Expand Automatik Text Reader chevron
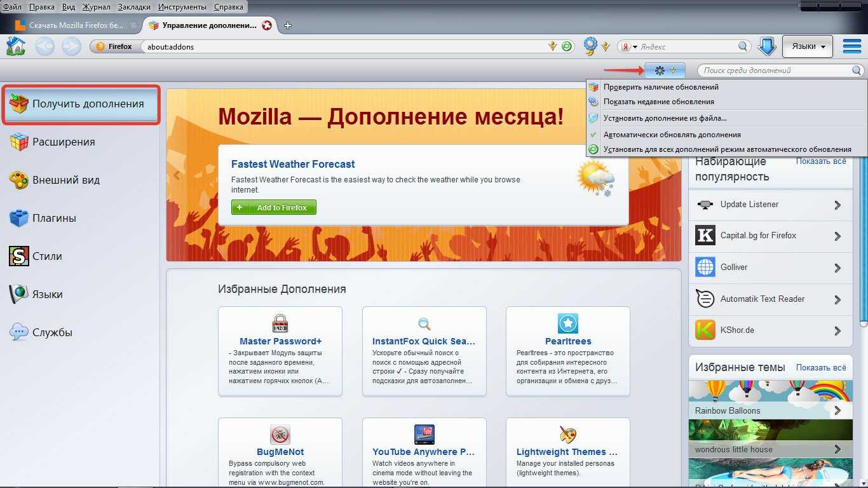The image size is (868, 488). point(837,300)
